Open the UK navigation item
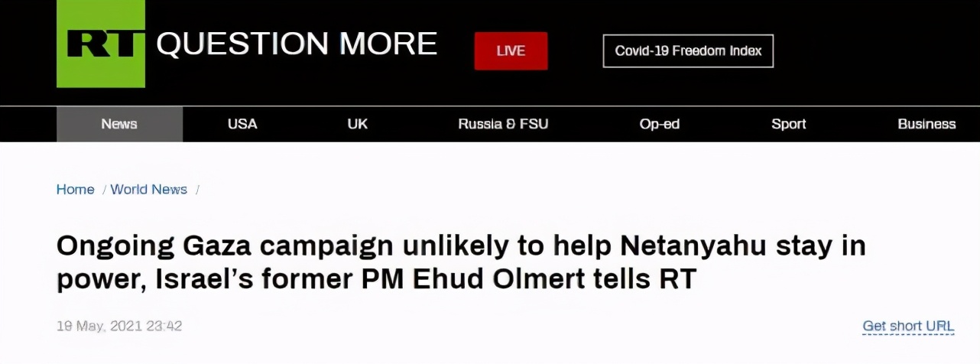The width and height of the screenshot is (980, 364). pyautogui.click(x=357, y=124)
